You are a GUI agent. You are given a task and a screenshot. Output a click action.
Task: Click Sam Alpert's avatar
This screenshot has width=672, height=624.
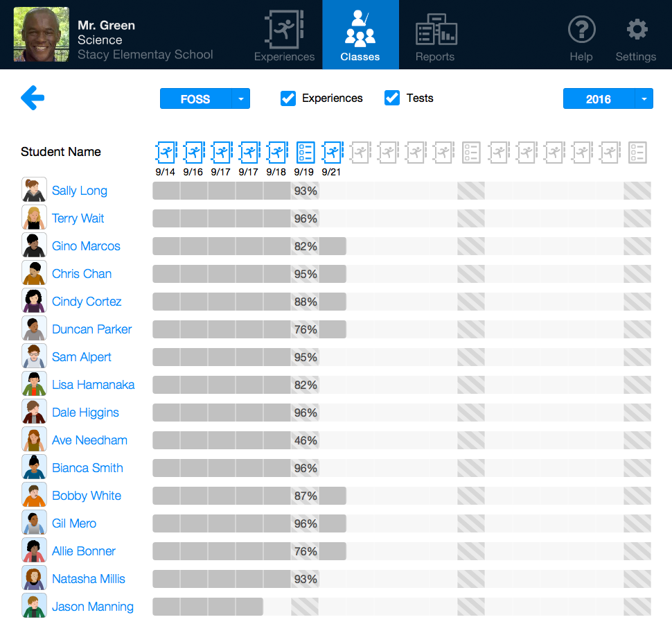pyautogui.click(x=34, y=356)
